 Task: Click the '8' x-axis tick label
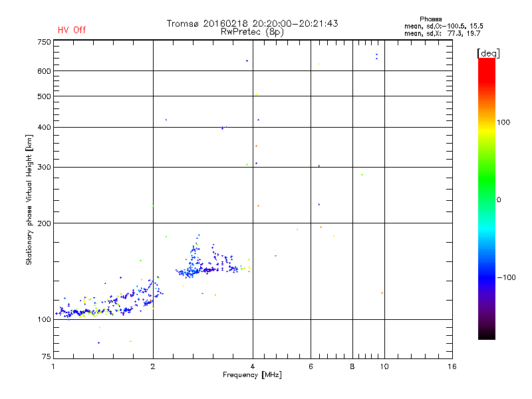352,366
